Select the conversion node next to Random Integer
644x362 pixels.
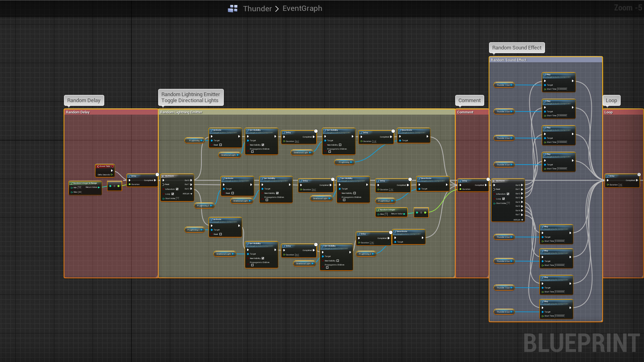pos(421,212)
